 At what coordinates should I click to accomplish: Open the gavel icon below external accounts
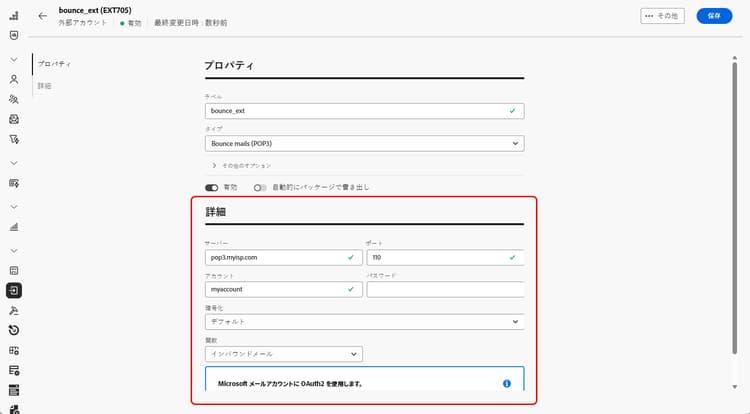point(14,311)
